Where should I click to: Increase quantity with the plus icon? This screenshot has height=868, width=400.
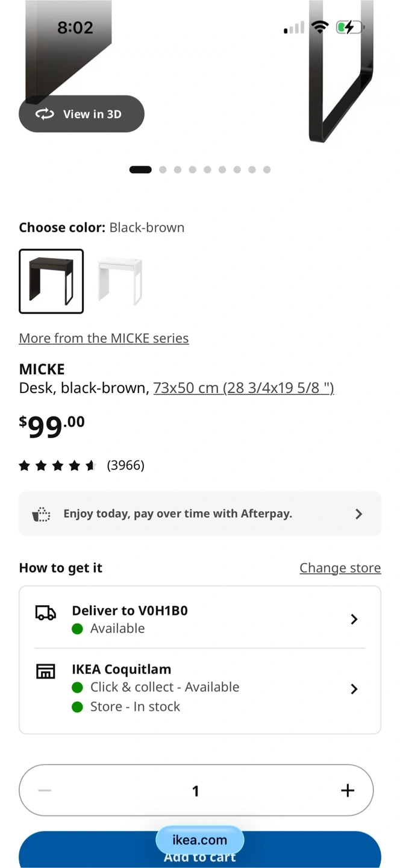point(348,790)
